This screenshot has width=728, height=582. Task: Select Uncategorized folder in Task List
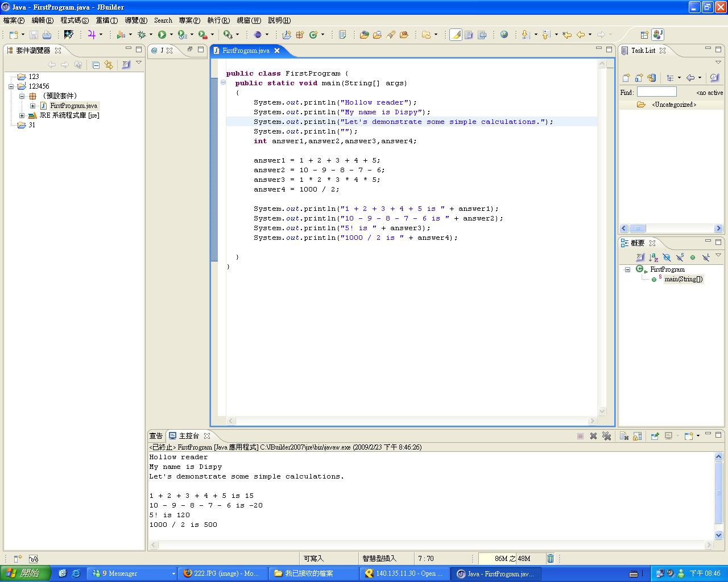(673, 105)
